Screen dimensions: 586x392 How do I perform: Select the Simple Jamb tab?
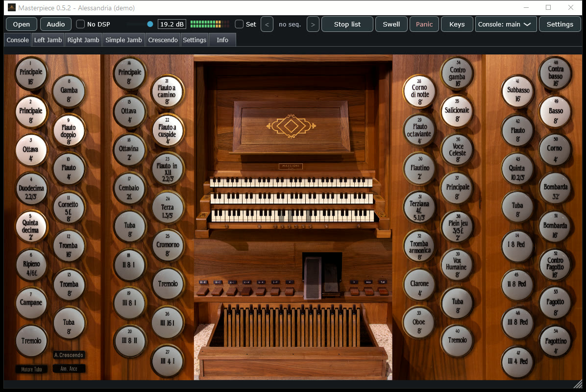[x=123, y=40]
